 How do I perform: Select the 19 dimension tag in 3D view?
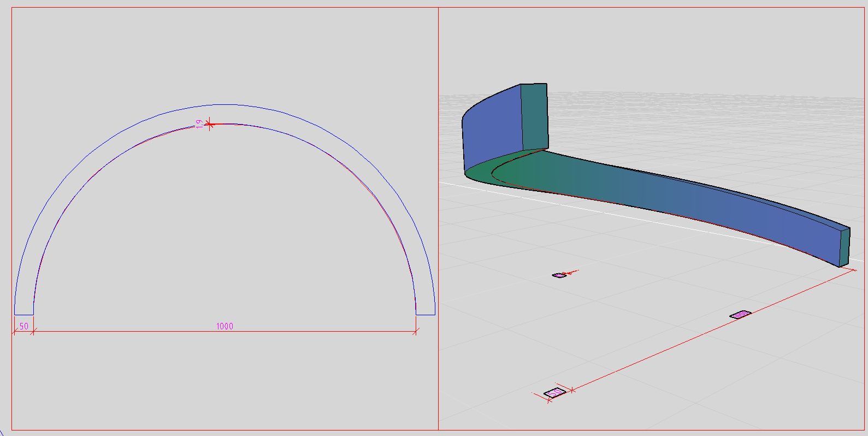tap(559, 275)
